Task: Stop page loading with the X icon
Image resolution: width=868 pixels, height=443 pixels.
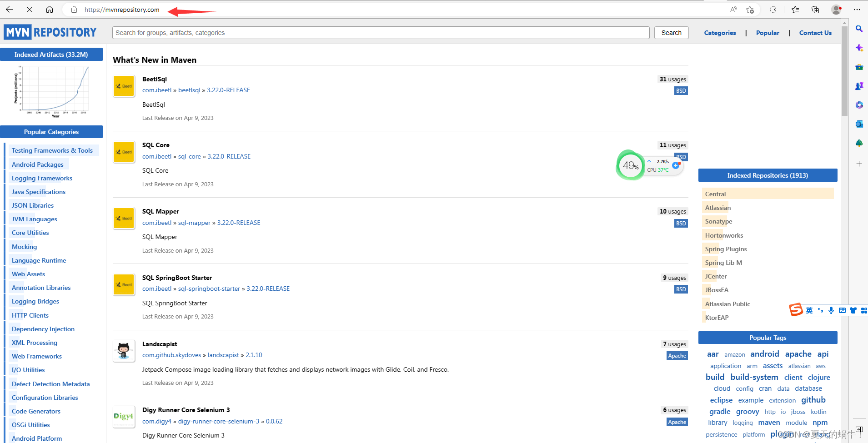Action: pos(30,10)
